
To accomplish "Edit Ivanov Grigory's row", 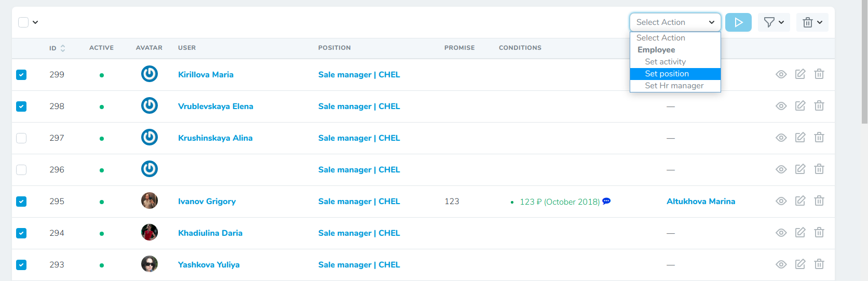I will point(800,201).
